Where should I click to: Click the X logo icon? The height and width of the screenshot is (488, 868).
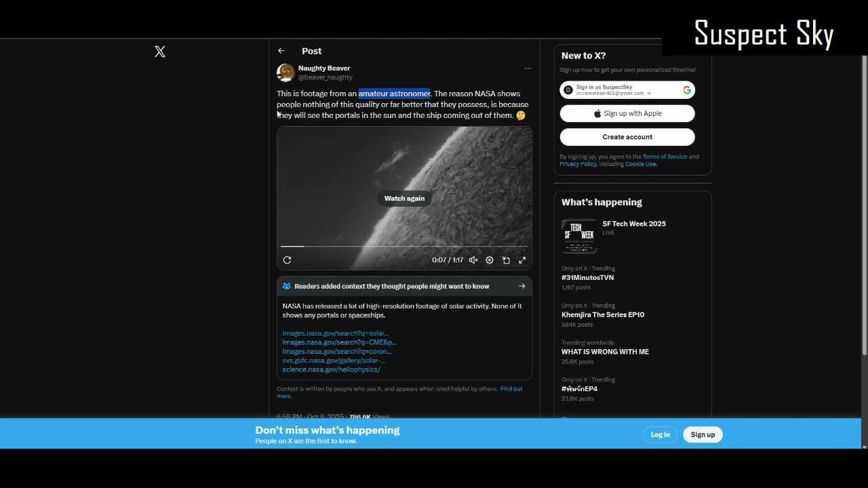(160, 52)
